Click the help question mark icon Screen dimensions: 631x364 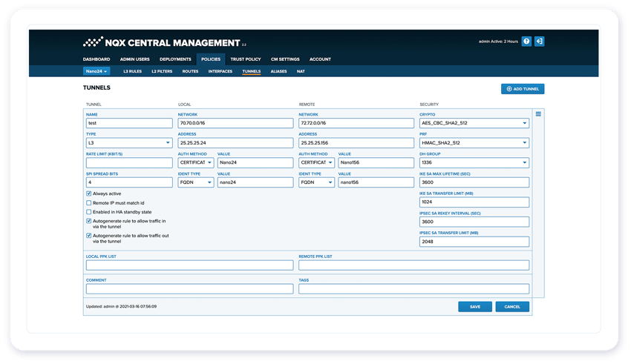[x=526, y=42]
